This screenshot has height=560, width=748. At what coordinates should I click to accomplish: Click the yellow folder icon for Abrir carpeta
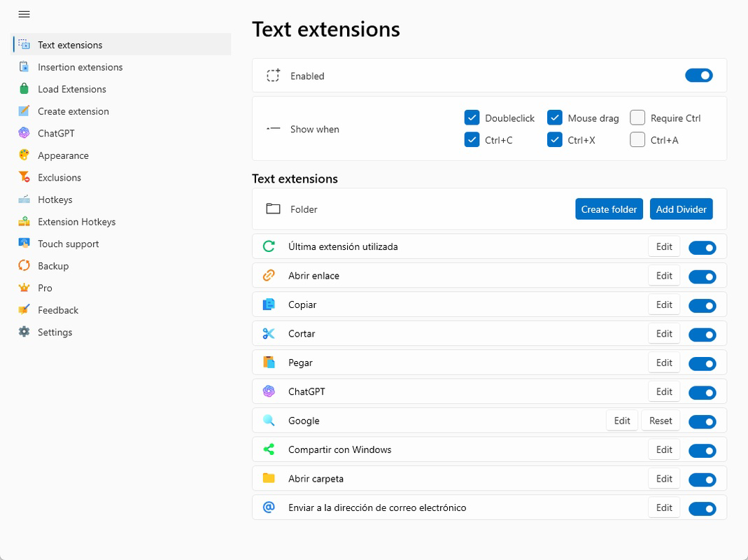click(269, 478)
